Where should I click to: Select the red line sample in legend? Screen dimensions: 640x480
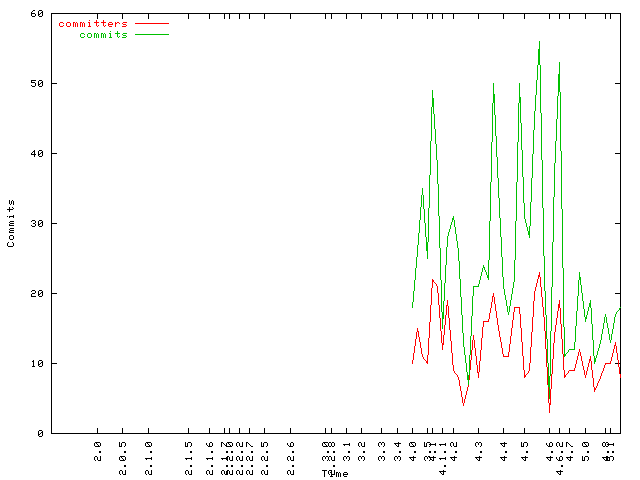coord(151,23)
